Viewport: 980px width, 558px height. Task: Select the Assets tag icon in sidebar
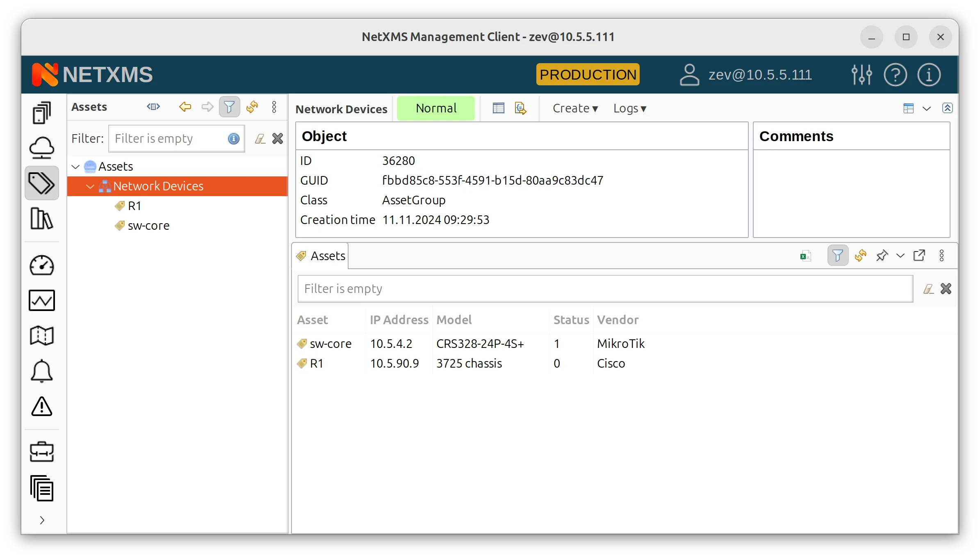tap(41, 183)
